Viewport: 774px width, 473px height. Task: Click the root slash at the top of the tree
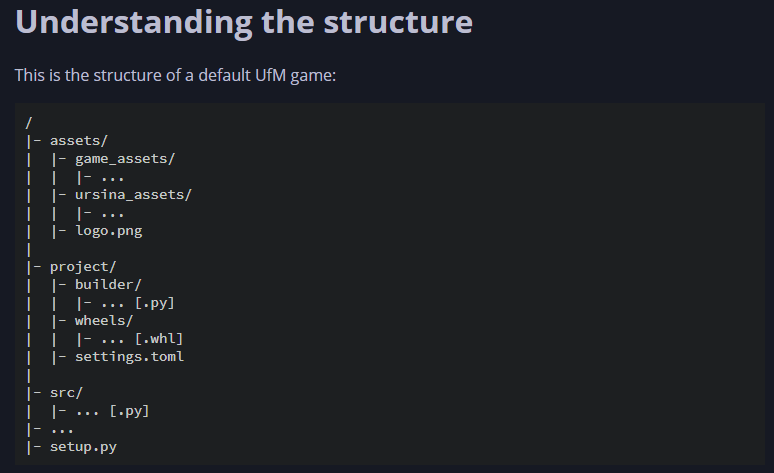(29, 122)
